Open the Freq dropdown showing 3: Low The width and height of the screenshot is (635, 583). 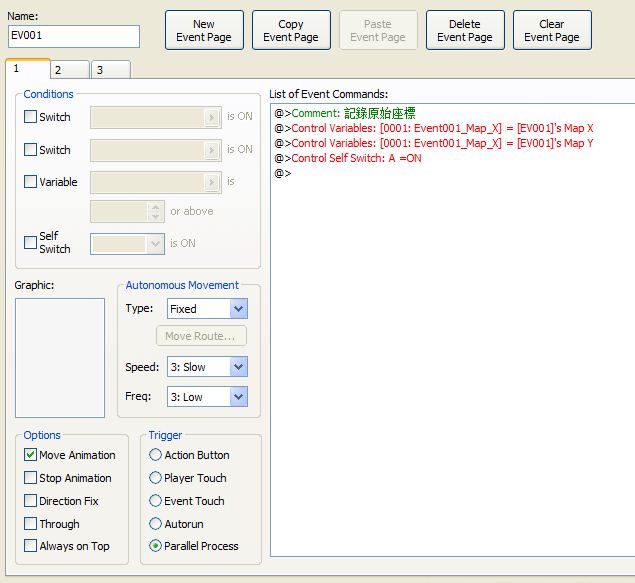(x=207, y=397)
